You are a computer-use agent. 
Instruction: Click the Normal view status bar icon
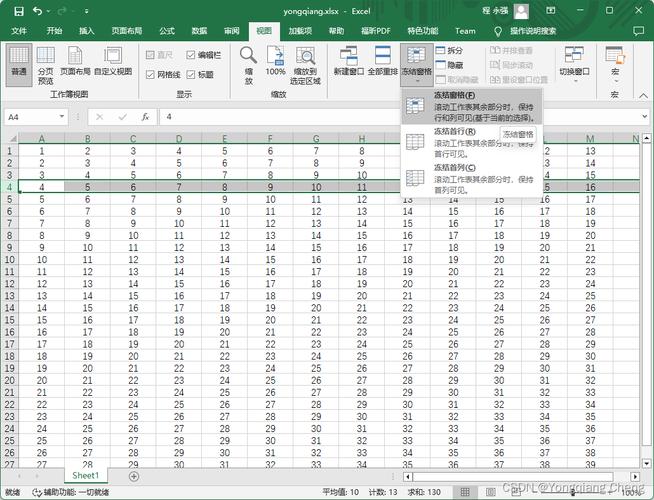pos(465,492)
